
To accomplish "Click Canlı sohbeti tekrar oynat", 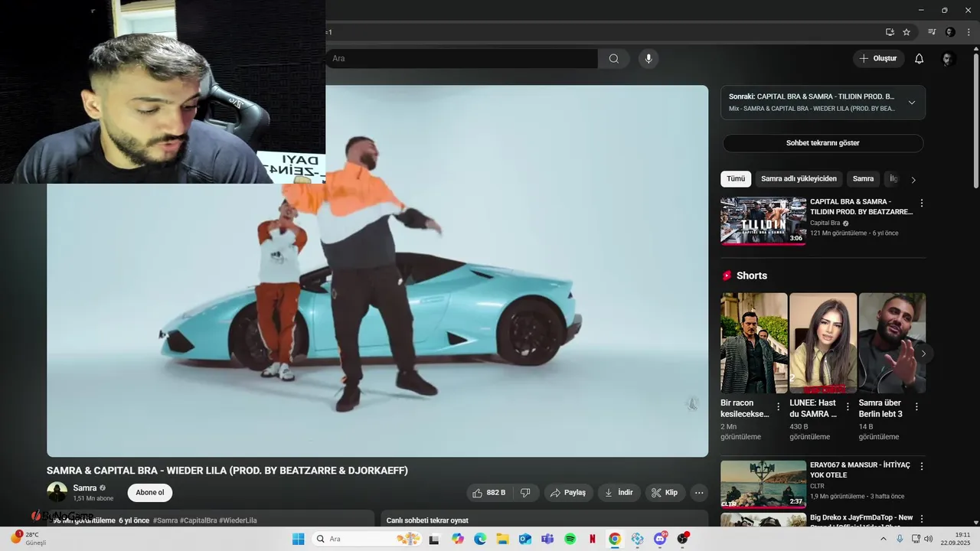I will (x=427, y=520).
